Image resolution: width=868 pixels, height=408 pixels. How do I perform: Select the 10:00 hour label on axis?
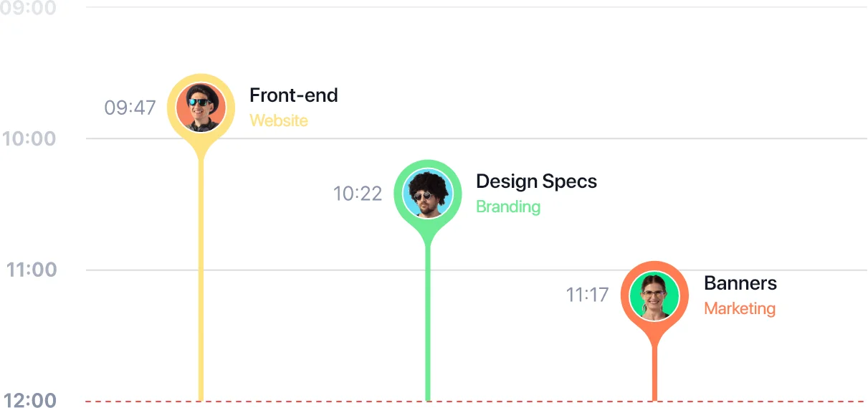[29, 138]
